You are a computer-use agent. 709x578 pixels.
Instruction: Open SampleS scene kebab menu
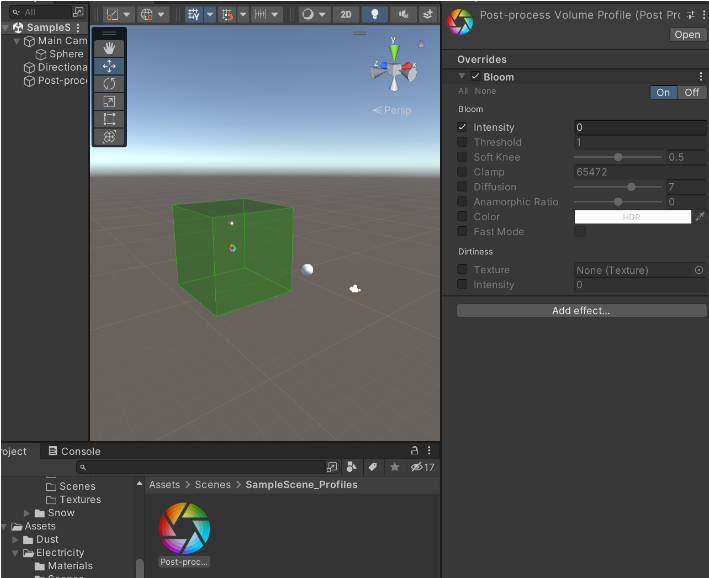click(78, 28)
